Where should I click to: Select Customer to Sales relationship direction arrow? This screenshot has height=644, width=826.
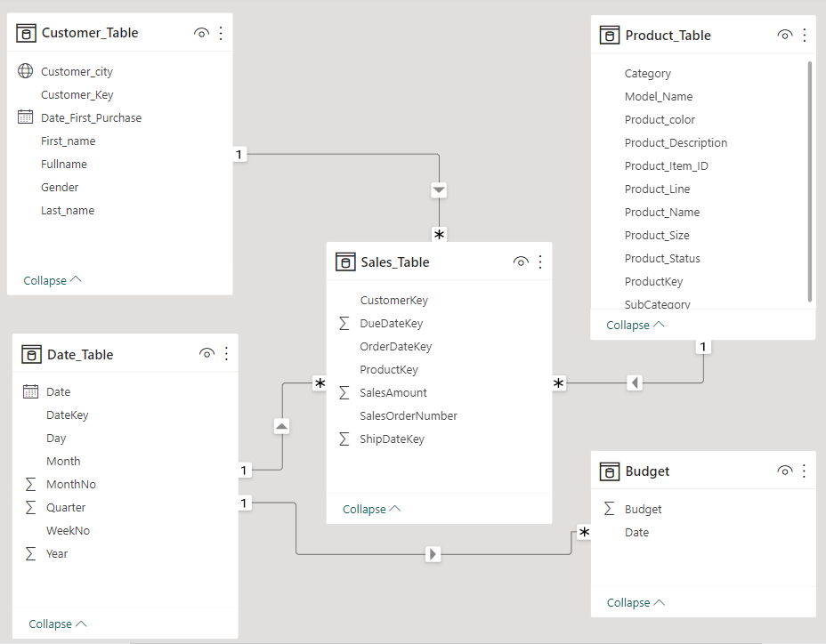[439, 190]
